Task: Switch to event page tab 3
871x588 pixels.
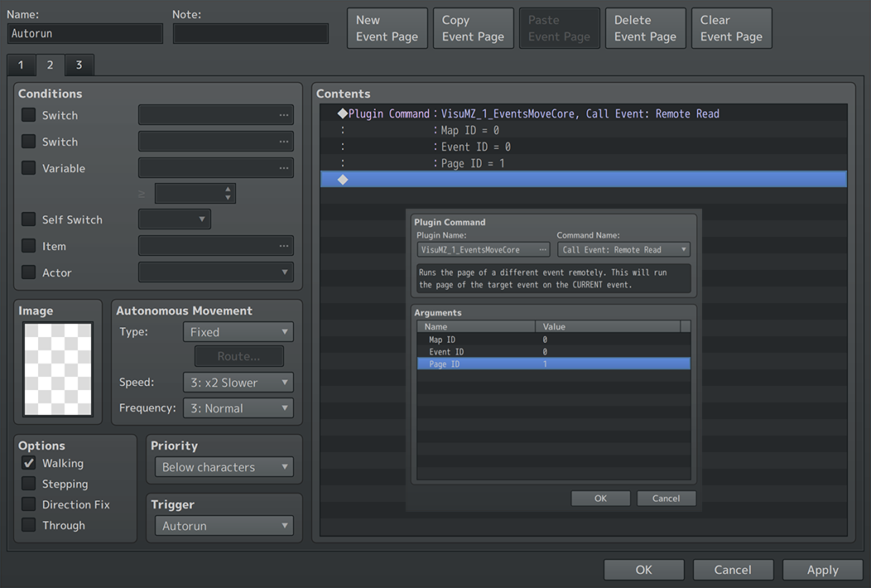Action: (79, 65)
